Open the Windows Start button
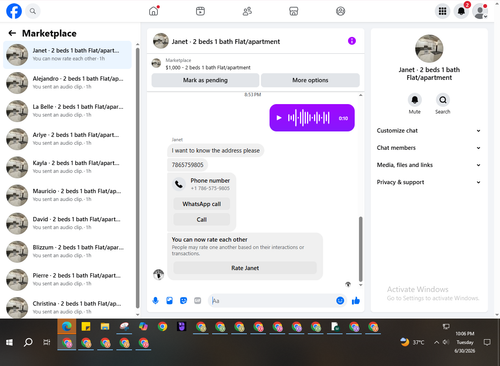The width and height of the screenshot is (500, 366). click(9, 342)
